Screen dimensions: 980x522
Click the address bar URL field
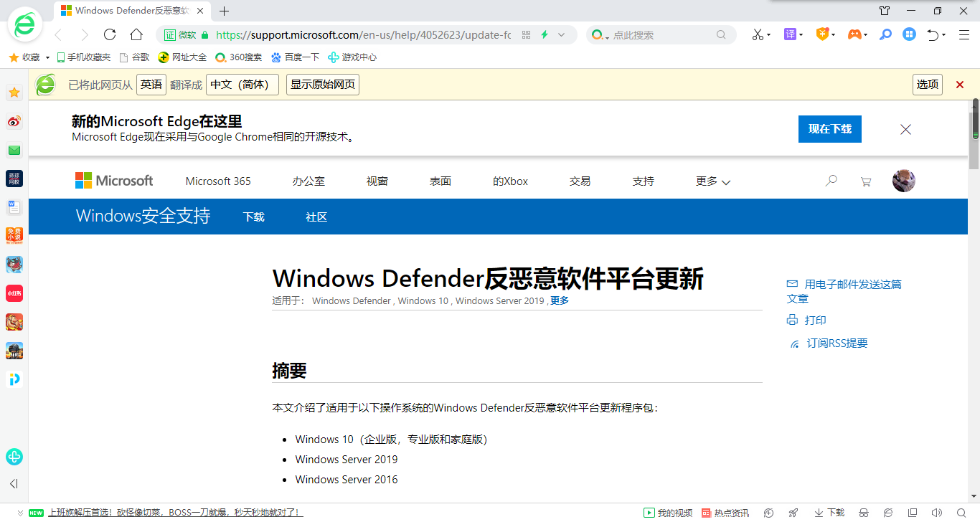pyautogui.click(x=363, y=34)
